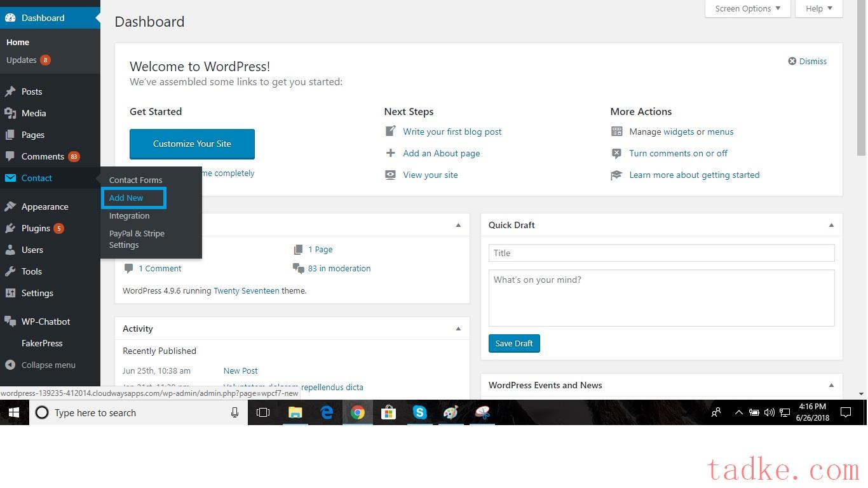The width and height of the screenshot is (868, 488).
Task: Choose Integration from the Contact flyout
Action: pyautogui.click(x=129, y=215)
